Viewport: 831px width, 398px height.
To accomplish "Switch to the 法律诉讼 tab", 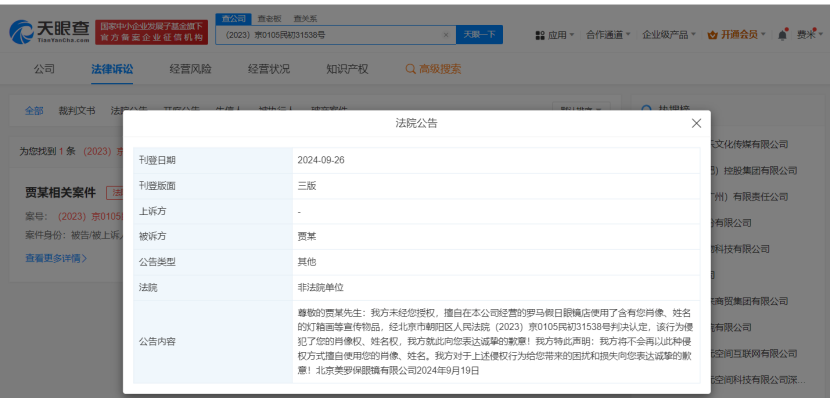I will click(112, 69).
